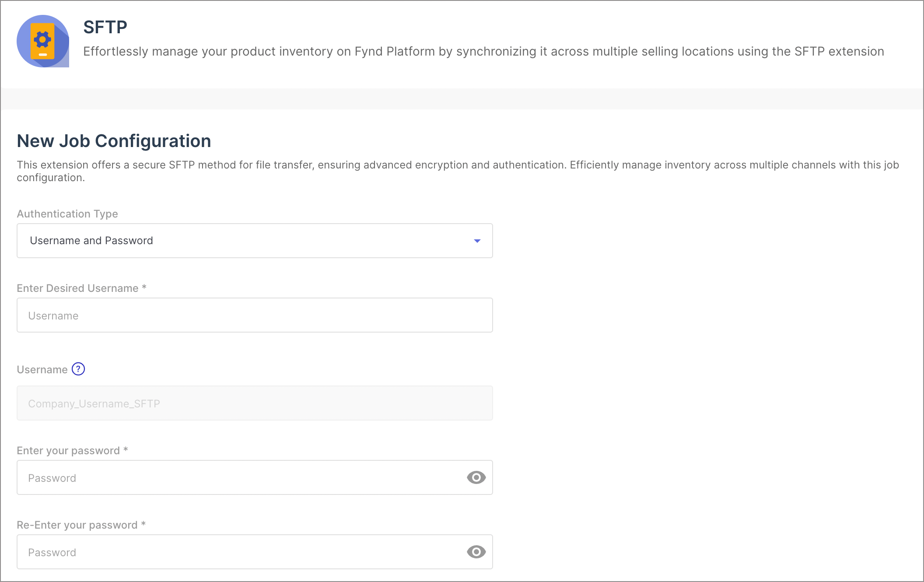The image size is (924, 582).
Task: Click the SFTP extension logo icon
Action: coord(43,41)
